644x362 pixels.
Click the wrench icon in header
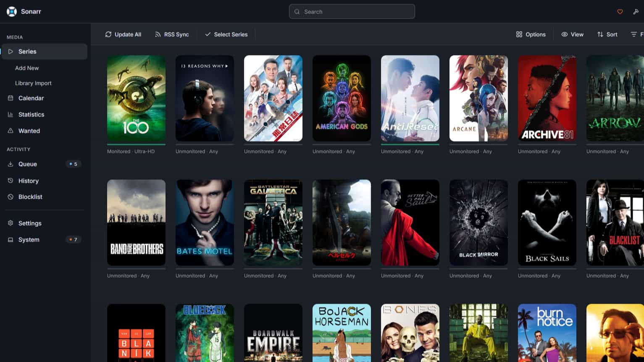pyautogui.click(x=636, y=12)
